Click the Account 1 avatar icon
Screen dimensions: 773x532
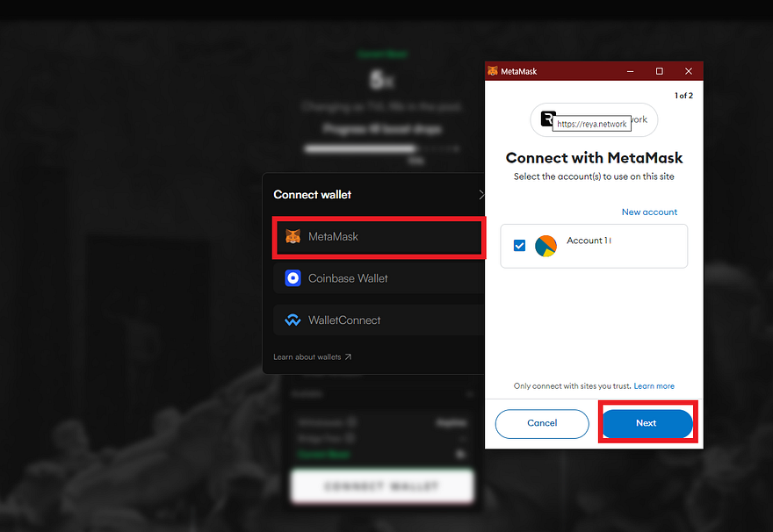click(545, 246)
